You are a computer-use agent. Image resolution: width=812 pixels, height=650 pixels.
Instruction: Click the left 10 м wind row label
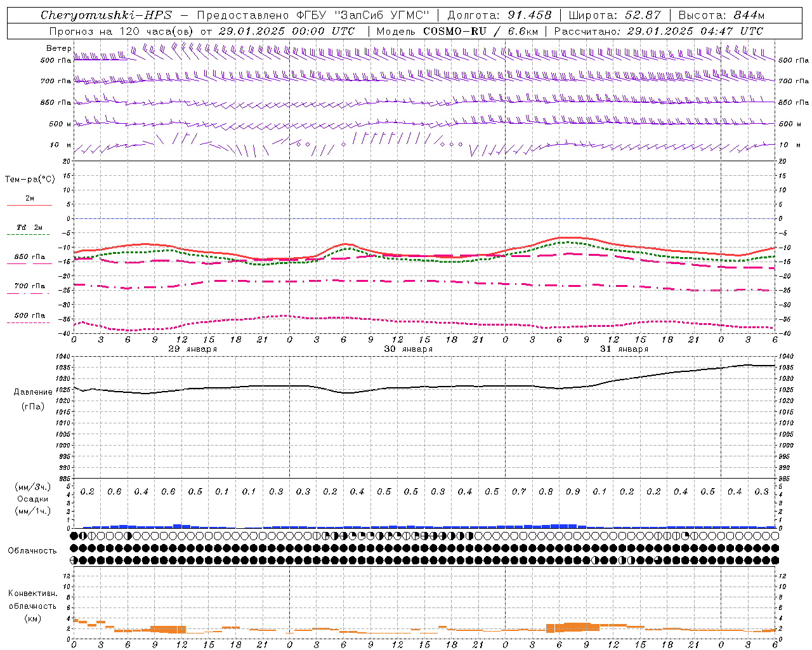click(x=60, y=145)
